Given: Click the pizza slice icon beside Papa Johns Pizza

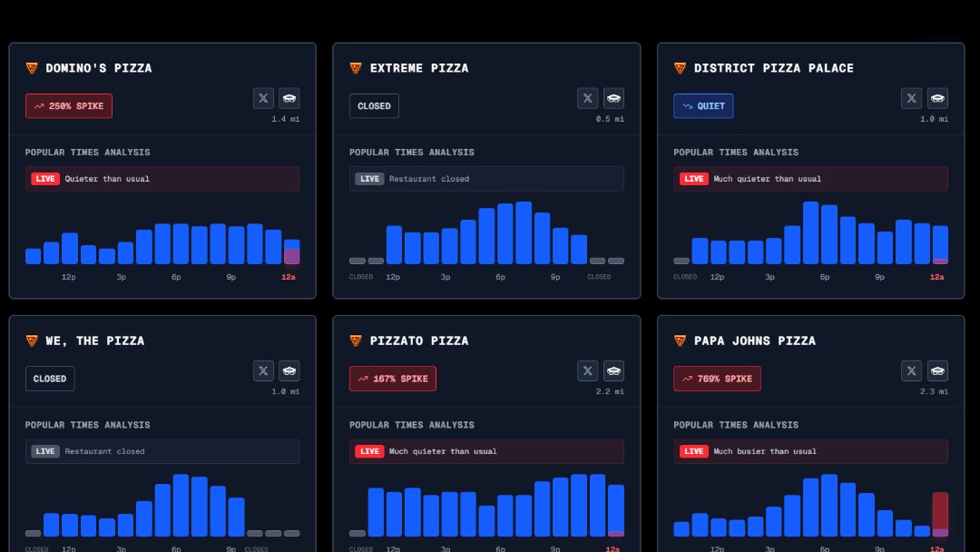Looking at the screenshot, I should click(680, 340).
